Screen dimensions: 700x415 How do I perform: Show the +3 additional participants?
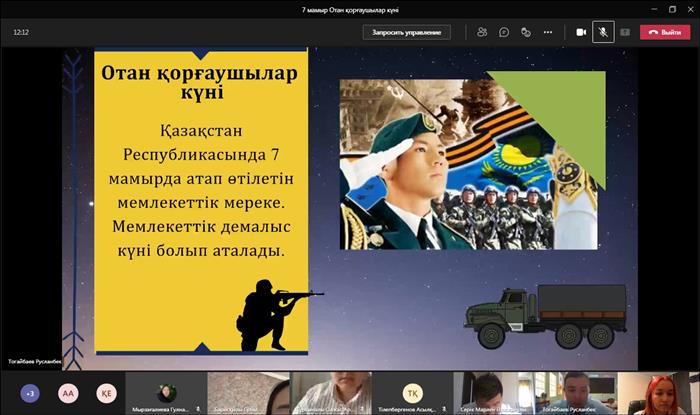click(30, 393)
